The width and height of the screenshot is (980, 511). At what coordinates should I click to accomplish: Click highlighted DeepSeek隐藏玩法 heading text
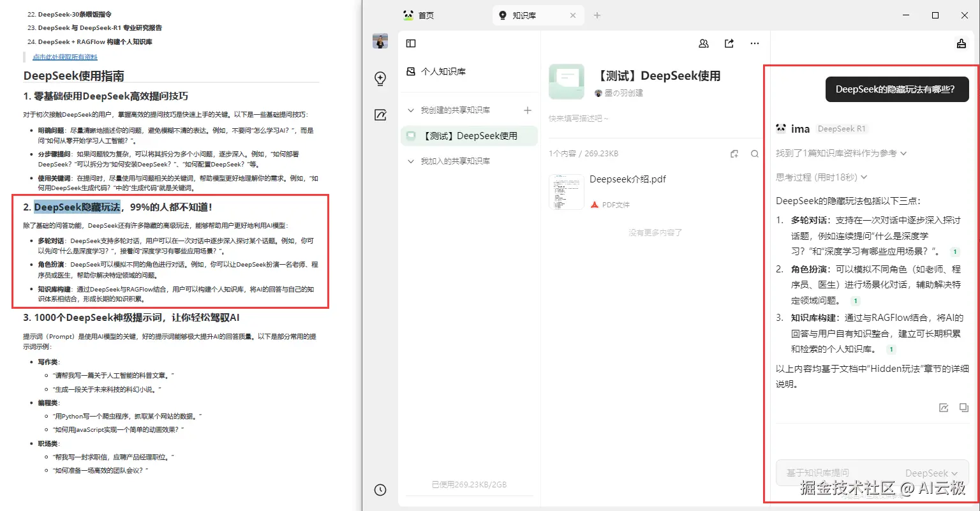[x=77, y=207]
